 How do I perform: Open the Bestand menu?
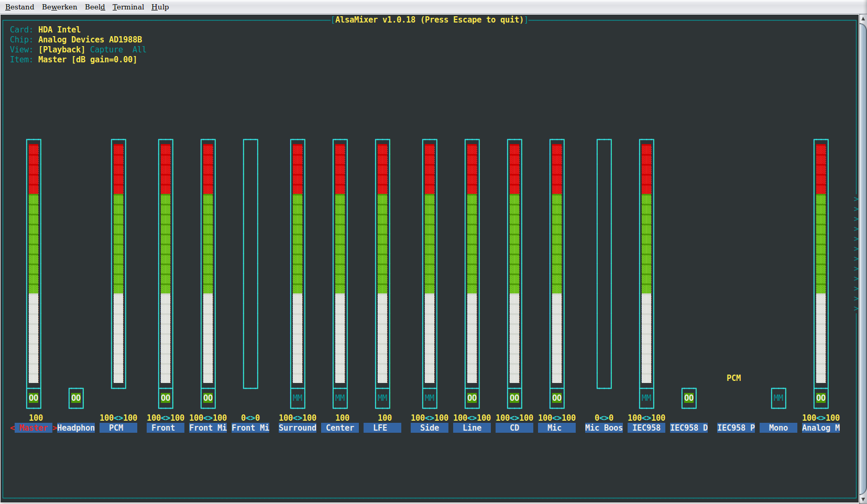coord(19,7)
